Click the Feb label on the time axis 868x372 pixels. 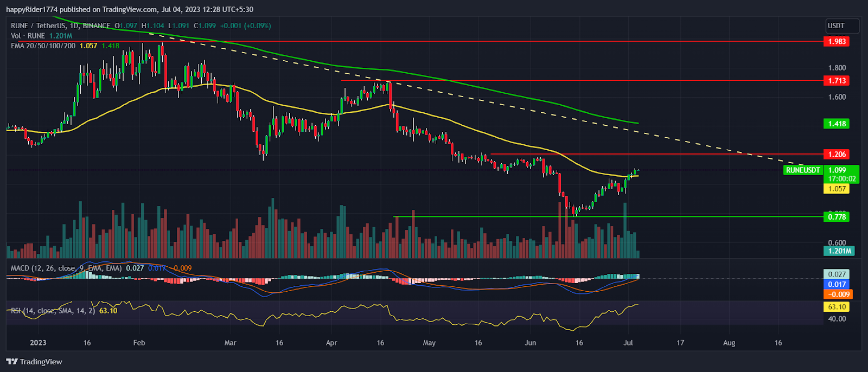pos(139,343)
